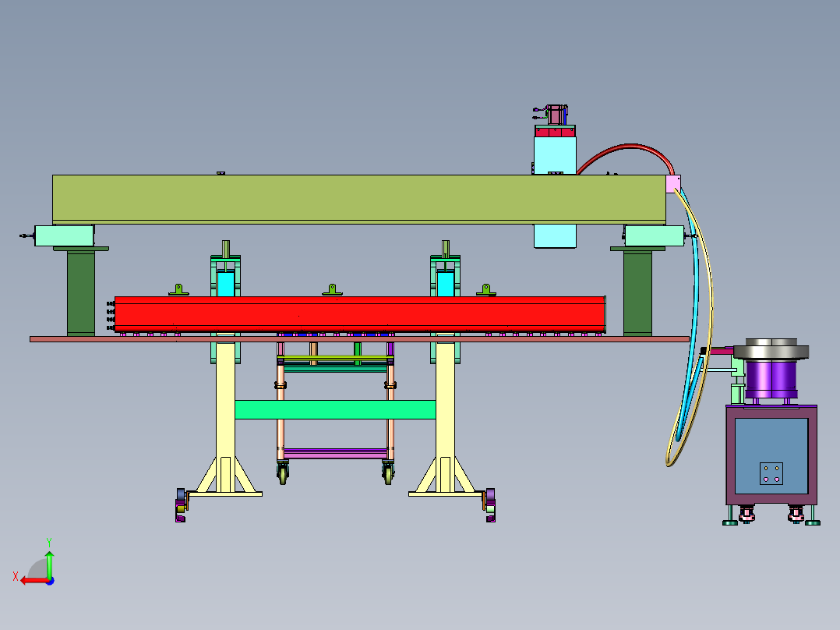
Task: Select the long olive green top beam
Action: click(359, 198)
